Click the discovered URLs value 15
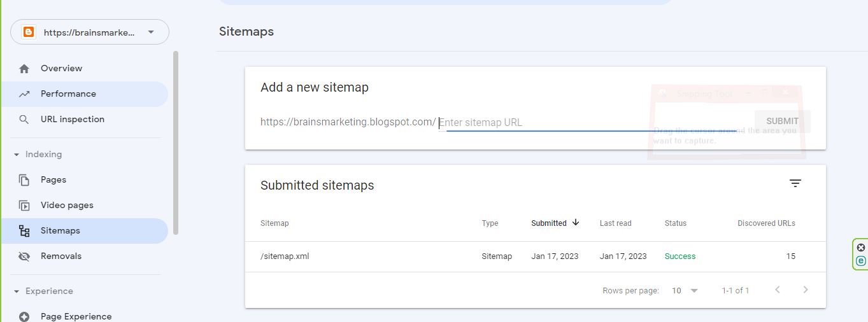This screenshot has height=322, width=868. [790, 256]
